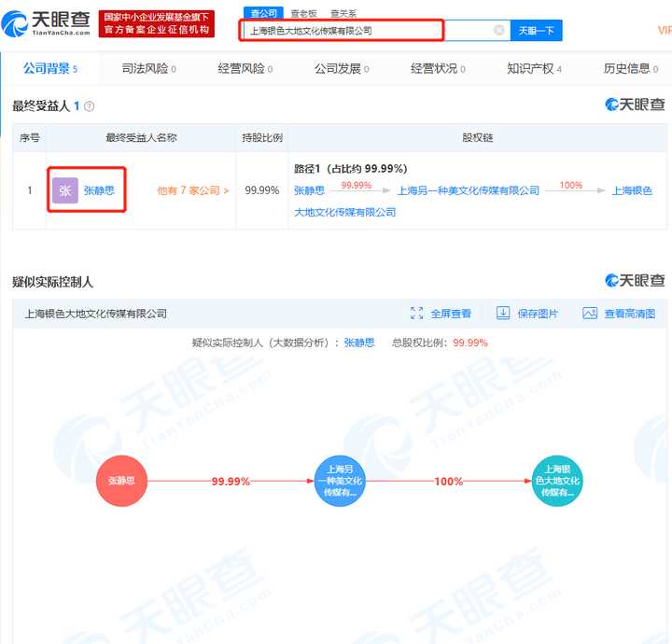
Task: Click the purple 张 avatar icon
Action: click(65, 190)
